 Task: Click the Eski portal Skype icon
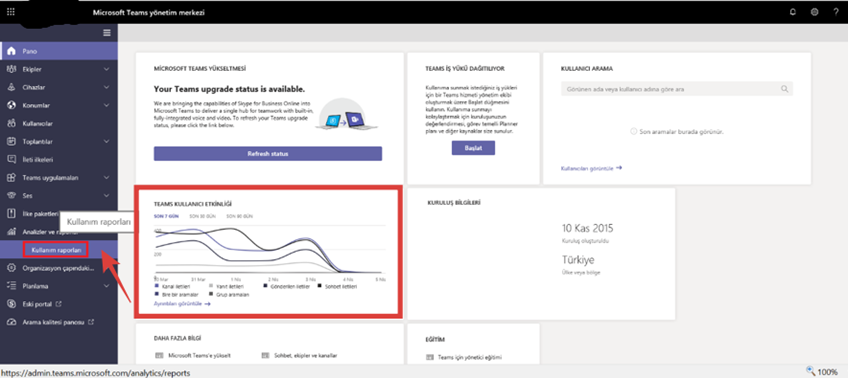(11, 304)
